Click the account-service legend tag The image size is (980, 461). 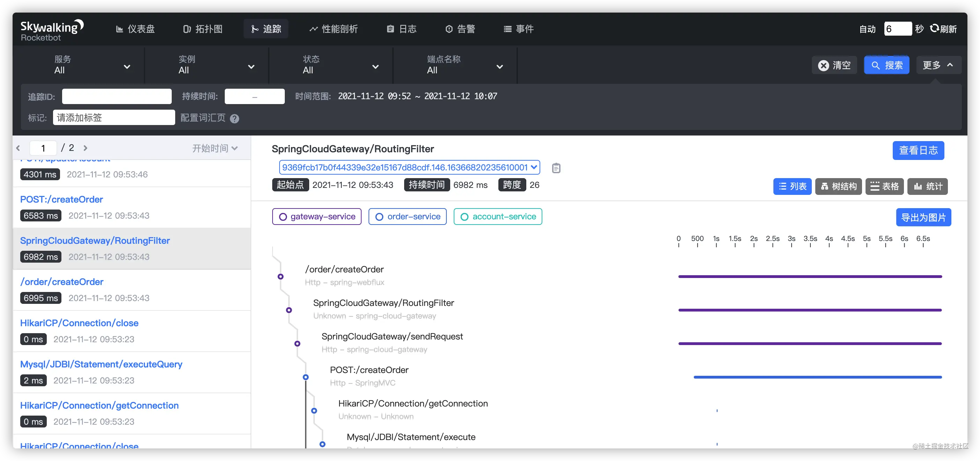pos(498,217)
